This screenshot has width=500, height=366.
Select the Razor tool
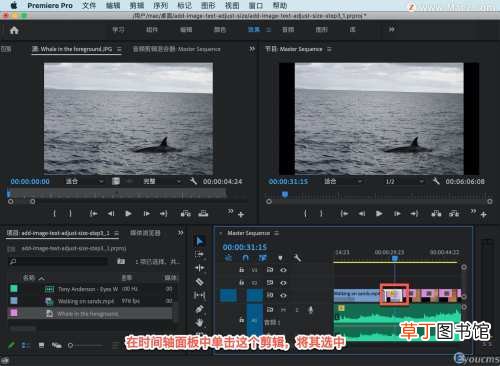(199, 282)
